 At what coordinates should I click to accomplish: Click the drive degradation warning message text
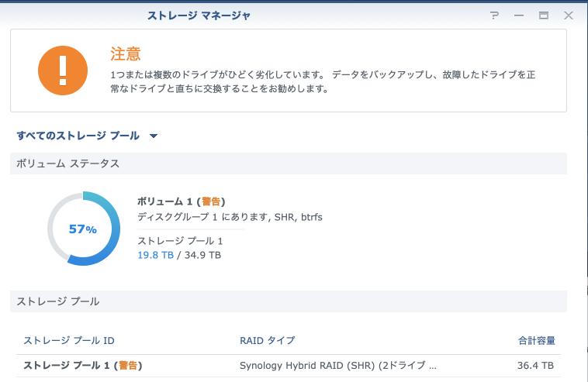tap(323, 81)
